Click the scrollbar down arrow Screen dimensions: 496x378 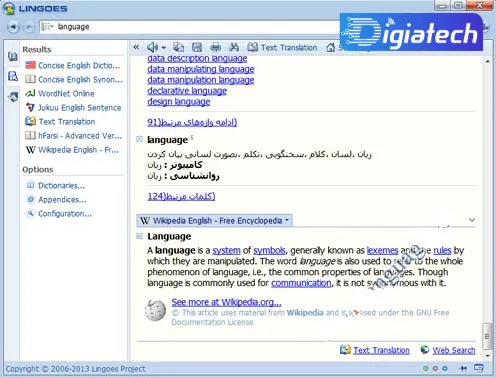[x=487, y=356]
